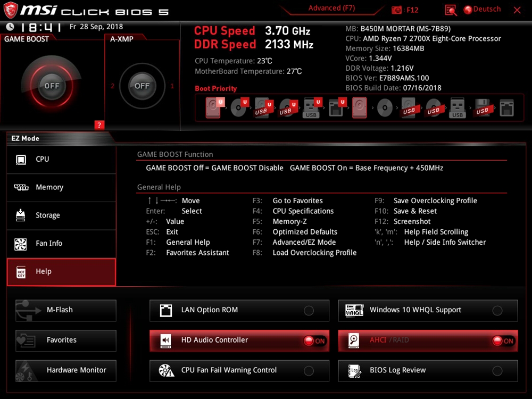Click the 'CPU Specifications' help entry
Screen dimensions: 532x399
[x=303, y=211]
